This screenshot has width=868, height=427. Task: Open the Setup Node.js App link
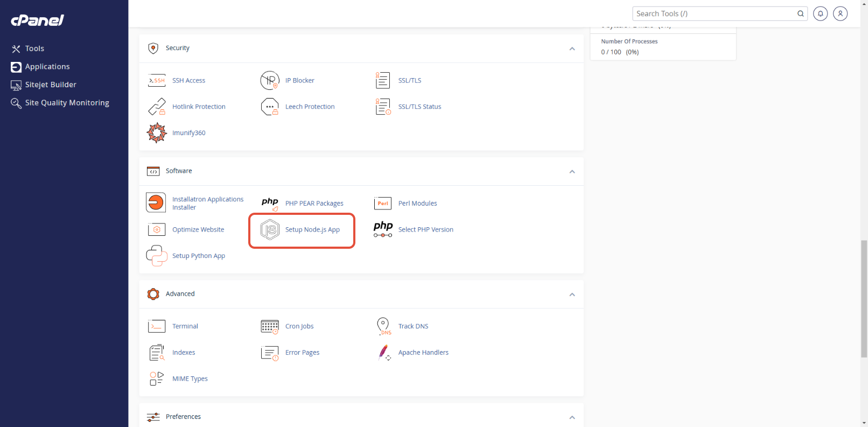[312, 229]
